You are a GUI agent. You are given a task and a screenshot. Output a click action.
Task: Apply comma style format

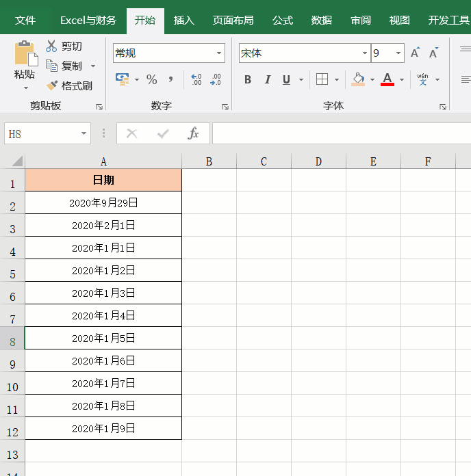(170, 79)
